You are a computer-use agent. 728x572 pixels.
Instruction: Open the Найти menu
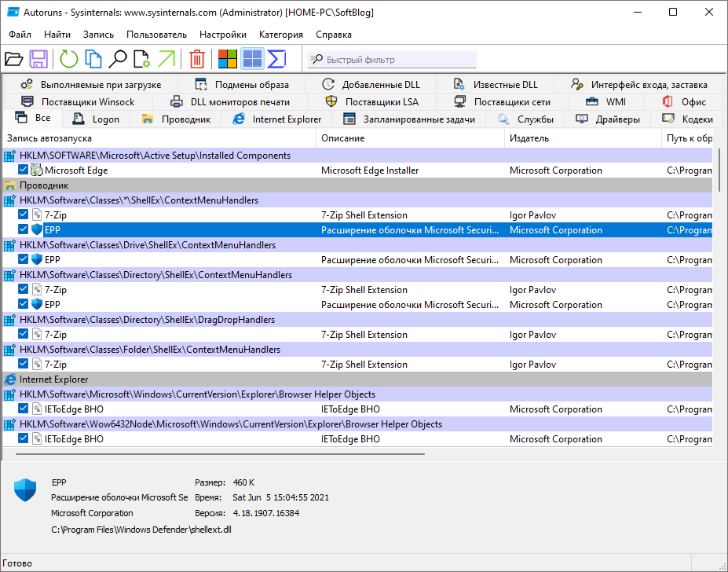point(57,35)
